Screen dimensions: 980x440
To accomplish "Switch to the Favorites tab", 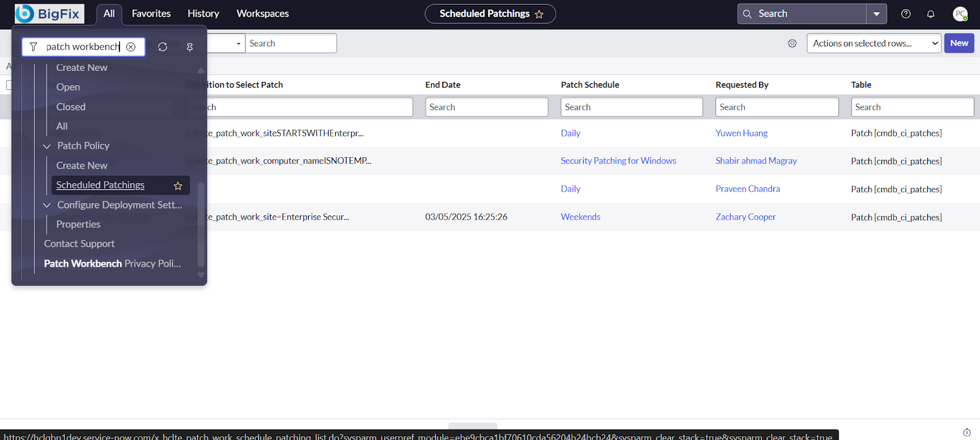I will pyautogui.click(x=151, y=13).
